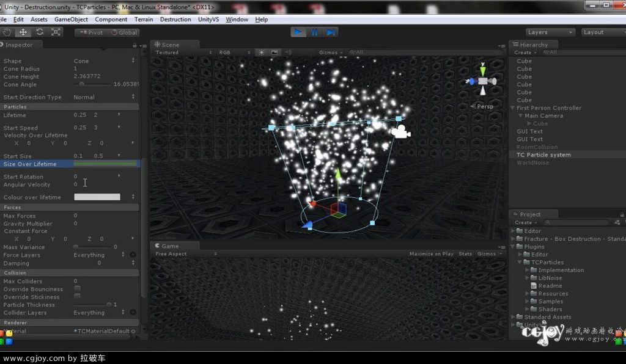626x364 pixels.
Task: Toggle Override Stickiness checkbox
Action: tap(77, 296)
